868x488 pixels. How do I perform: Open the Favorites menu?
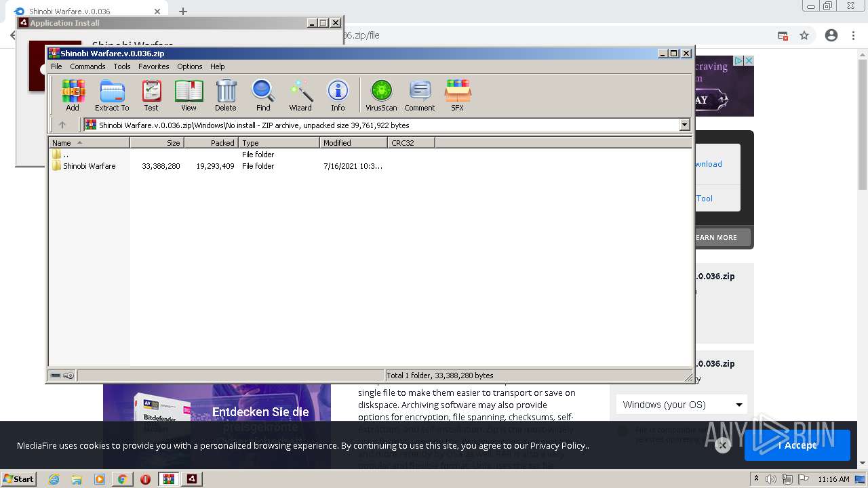(x=154, y=66)
